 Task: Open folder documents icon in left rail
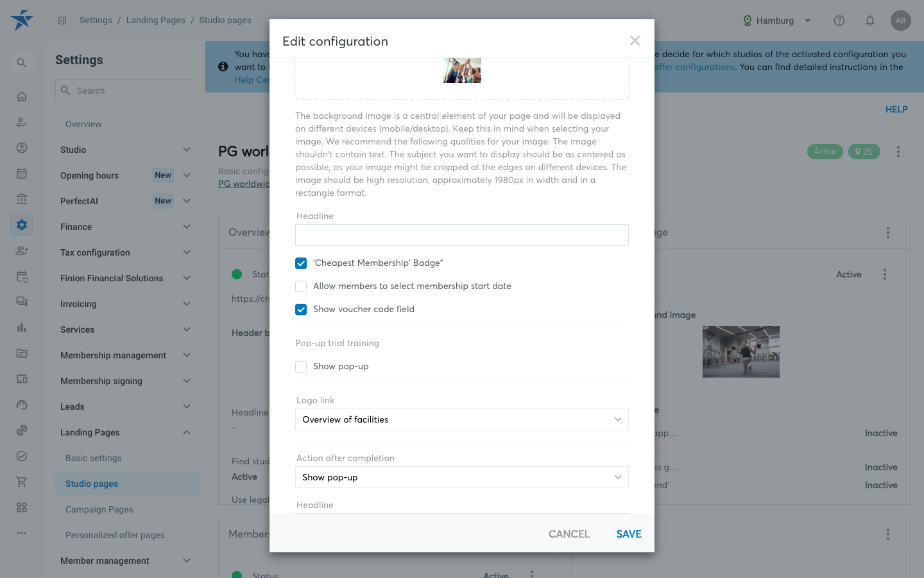(x=22, y=353)
